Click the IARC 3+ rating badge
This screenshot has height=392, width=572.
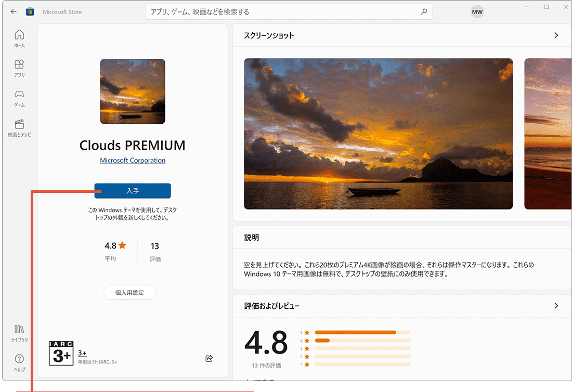coord(61,353)
